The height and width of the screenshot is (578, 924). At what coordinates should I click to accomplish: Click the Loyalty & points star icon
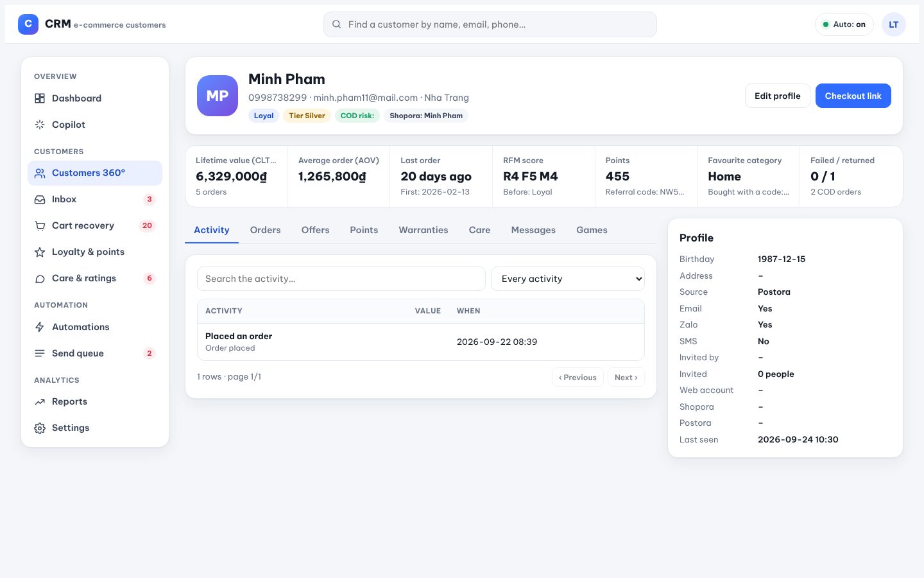pyautogui.click(x=40, y=252)
